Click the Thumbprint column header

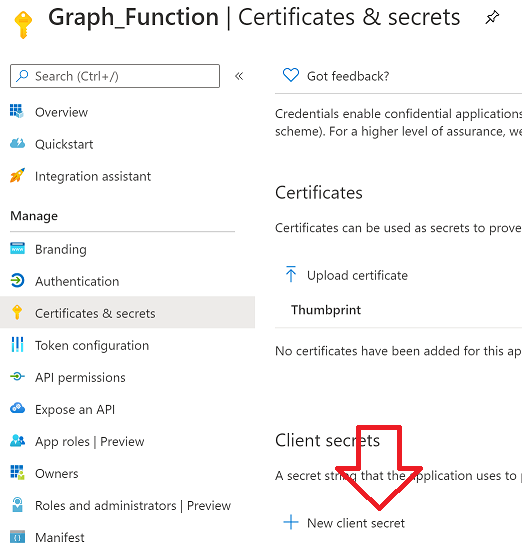coord(326,310)
